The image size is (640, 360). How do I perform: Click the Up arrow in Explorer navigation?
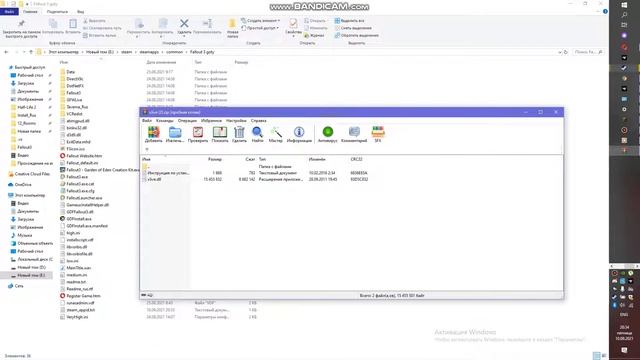pos(31,52)
